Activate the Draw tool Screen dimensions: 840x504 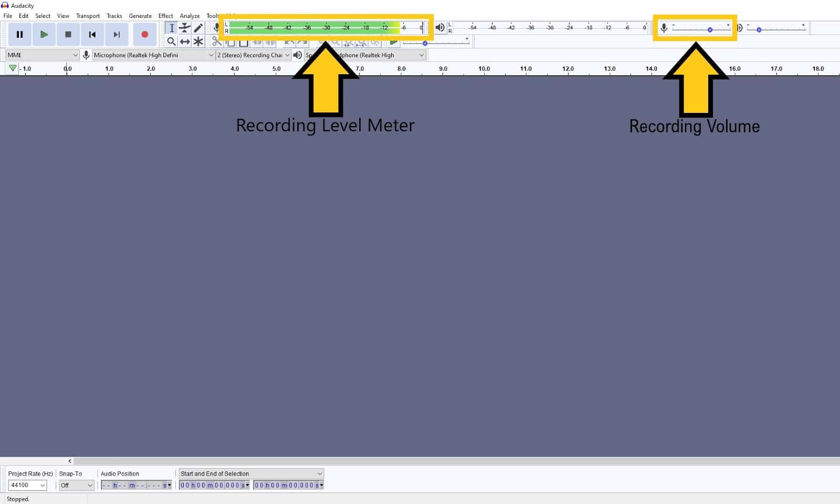pos(198,28)
